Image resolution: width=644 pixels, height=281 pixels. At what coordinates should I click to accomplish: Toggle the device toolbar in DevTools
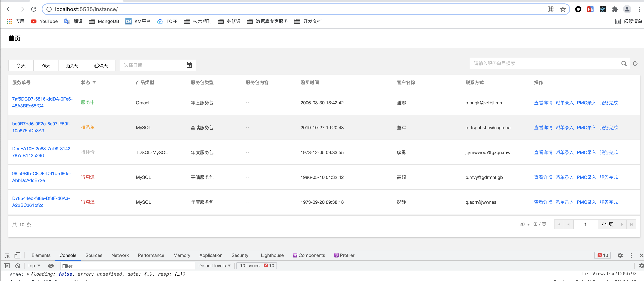click(17, 255)
